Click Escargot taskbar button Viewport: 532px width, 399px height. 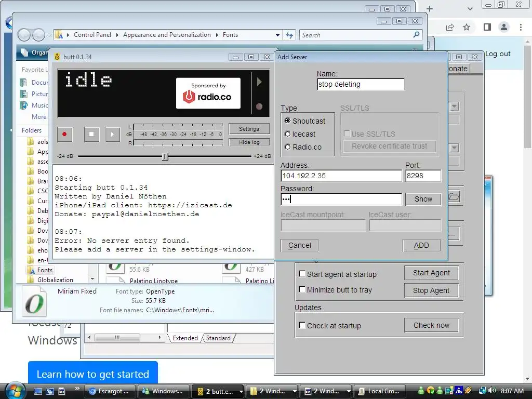[x=110, y=391]
